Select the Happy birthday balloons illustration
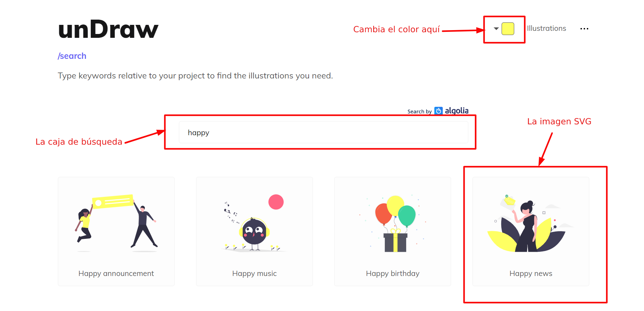This screenshot has width=644, height=311. [x=393, y=223]
